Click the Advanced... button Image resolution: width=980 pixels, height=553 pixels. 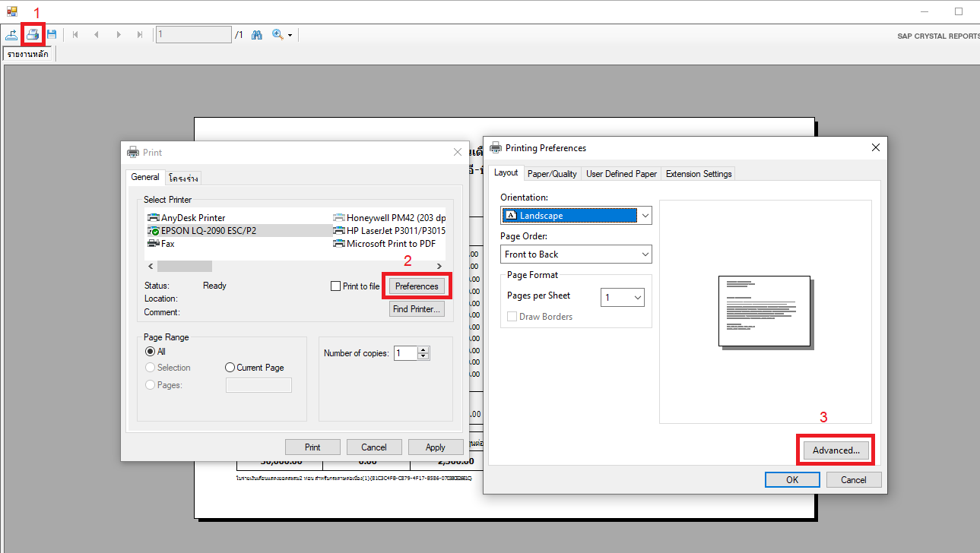[x=836, y=450]
